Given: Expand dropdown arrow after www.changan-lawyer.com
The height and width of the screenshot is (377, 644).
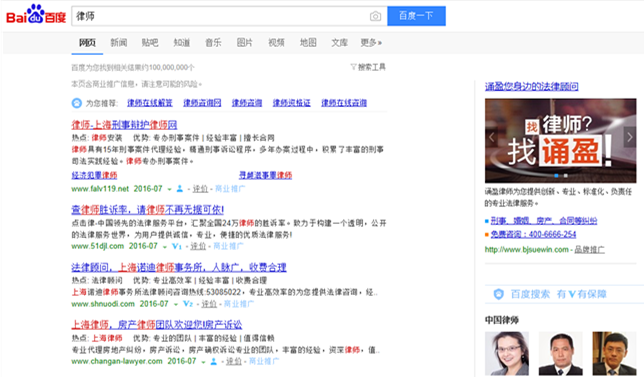Looking at the screenshot, I should 203,362.
